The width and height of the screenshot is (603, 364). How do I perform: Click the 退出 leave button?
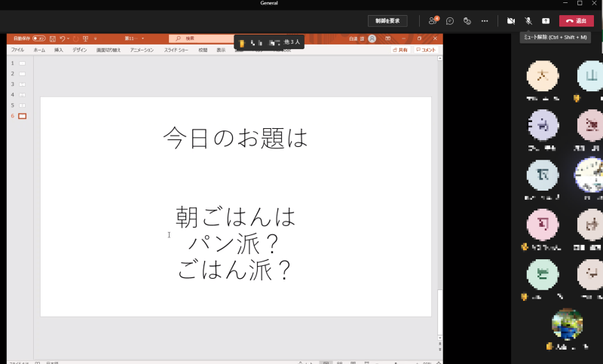577,21
